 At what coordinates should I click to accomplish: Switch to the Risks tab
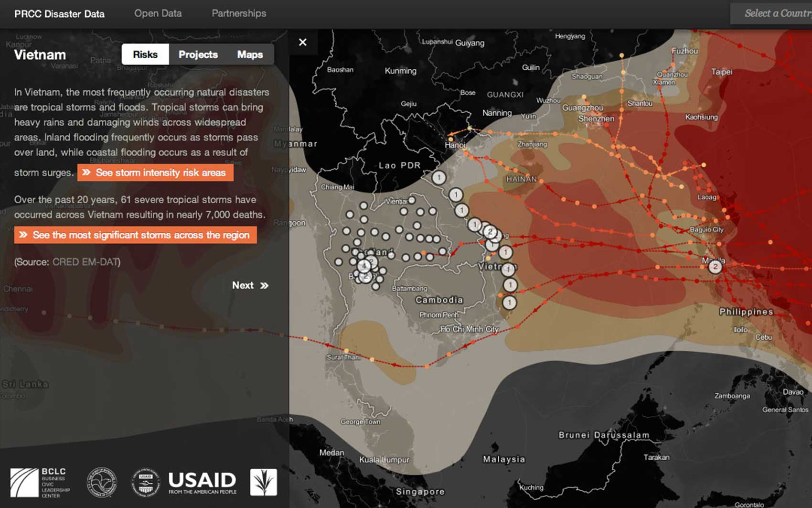[145, 54]
